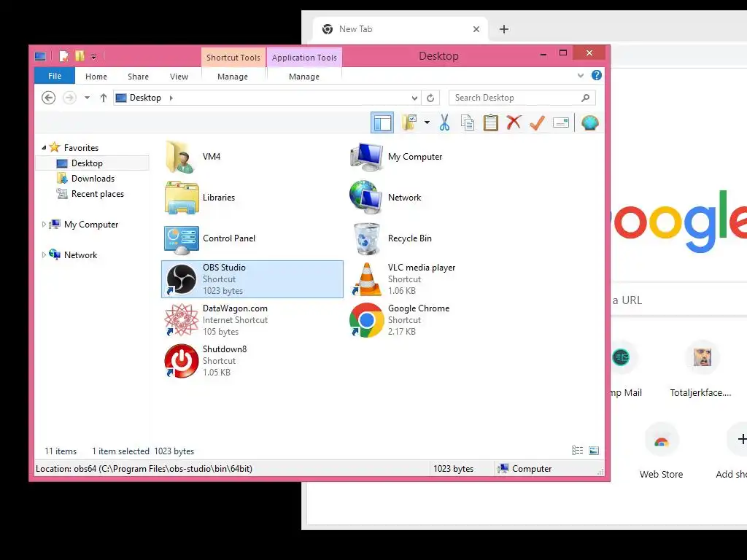
Task: Open dropdown arrow beside folder options icon
Action: coord(427,122)
